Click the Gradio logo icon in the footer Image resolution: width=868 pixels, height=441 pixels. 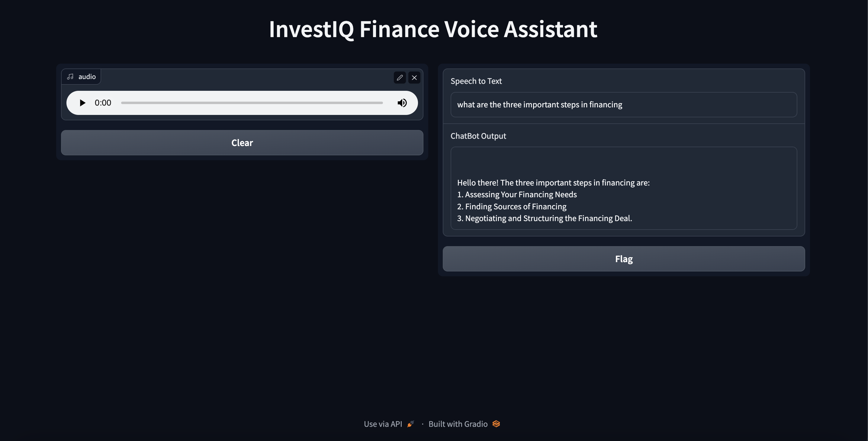(x=496, y=424)
